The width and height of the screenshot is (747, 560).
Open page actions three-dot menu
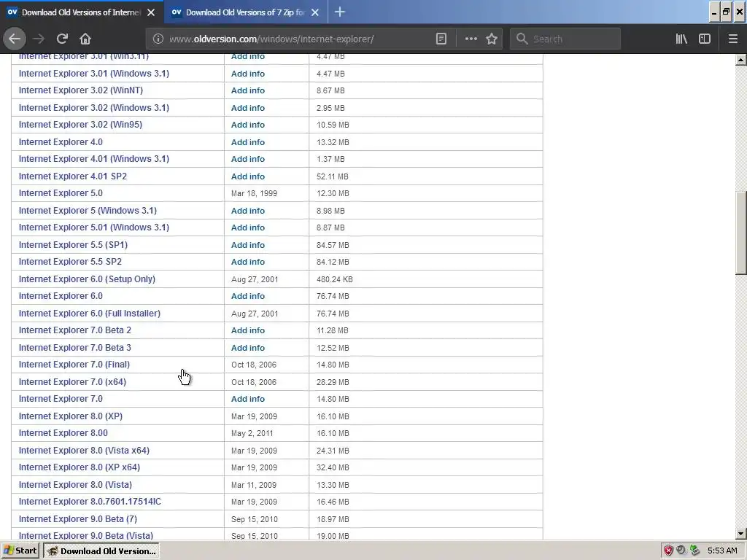click(471, 39)
